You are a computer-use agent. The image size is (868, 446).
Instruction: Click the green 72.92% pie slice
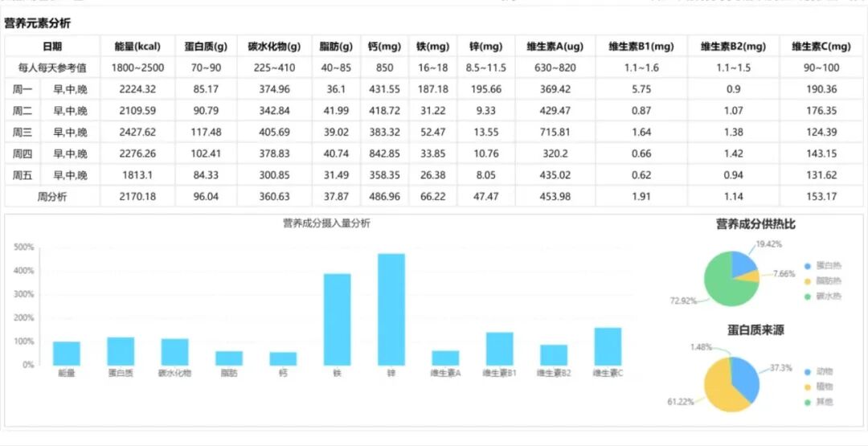click(x=719, y=285)
